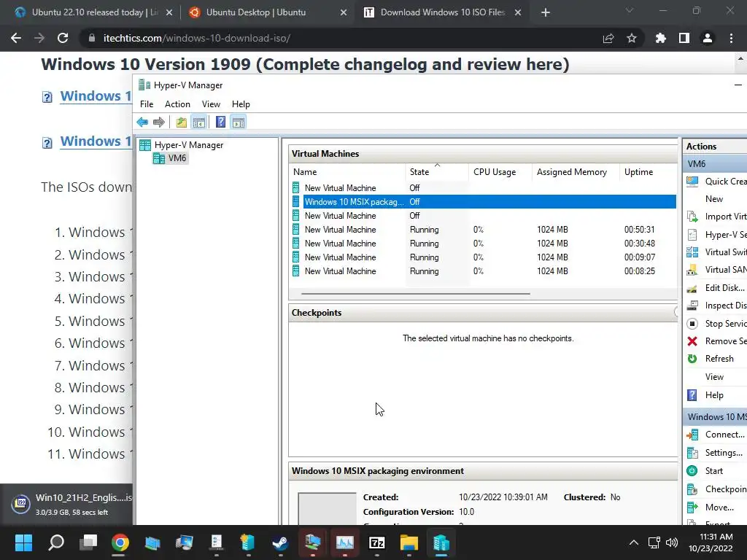The height and width of the screenshot is (560, 747).
Task: Select running VM with uptime 00:09:07
Action: click(483, 257)
